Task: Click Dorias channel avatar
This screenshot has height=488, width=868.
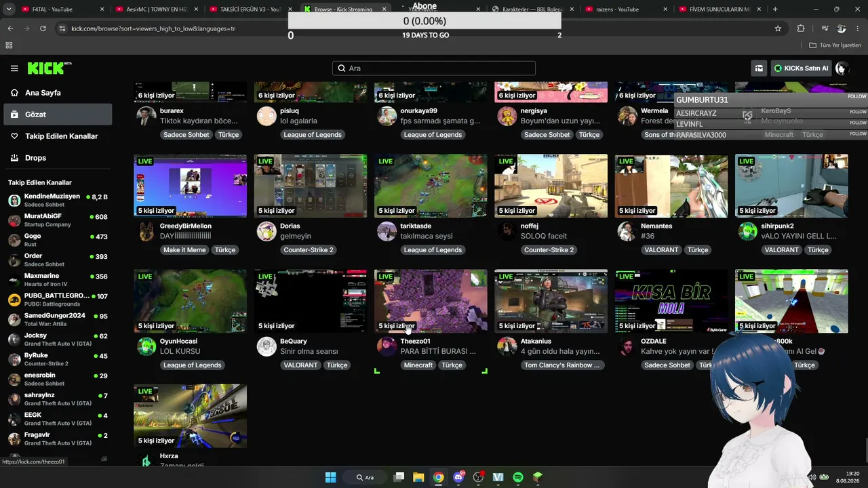Action: click(267, 231)
